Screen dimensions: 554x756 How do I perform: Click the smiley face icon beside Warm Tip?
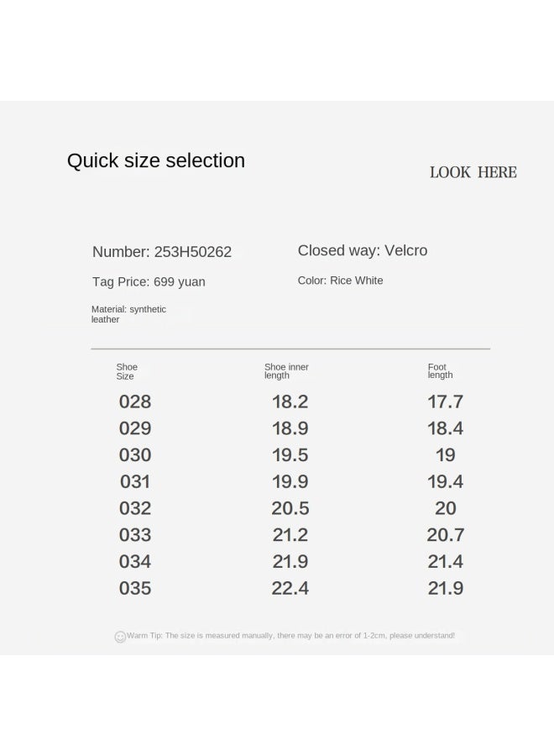pyautogui.click(x=120, y=637)
